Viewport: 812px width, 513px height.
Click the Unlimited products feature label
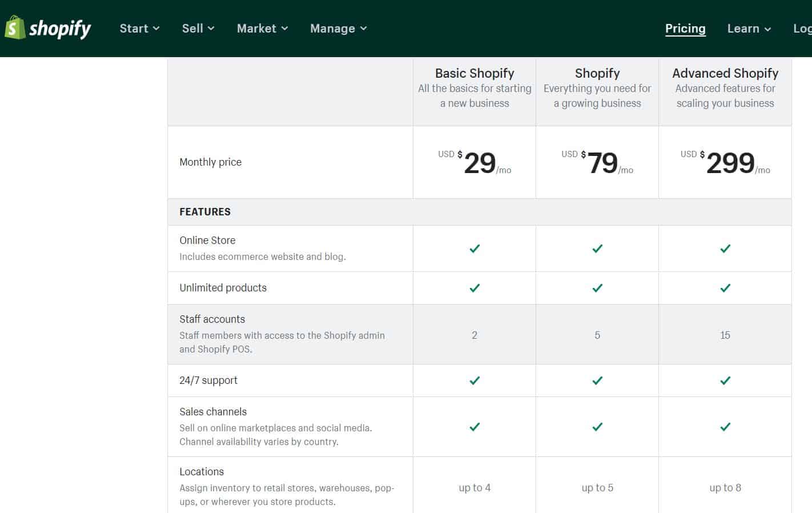pos(223,288)
